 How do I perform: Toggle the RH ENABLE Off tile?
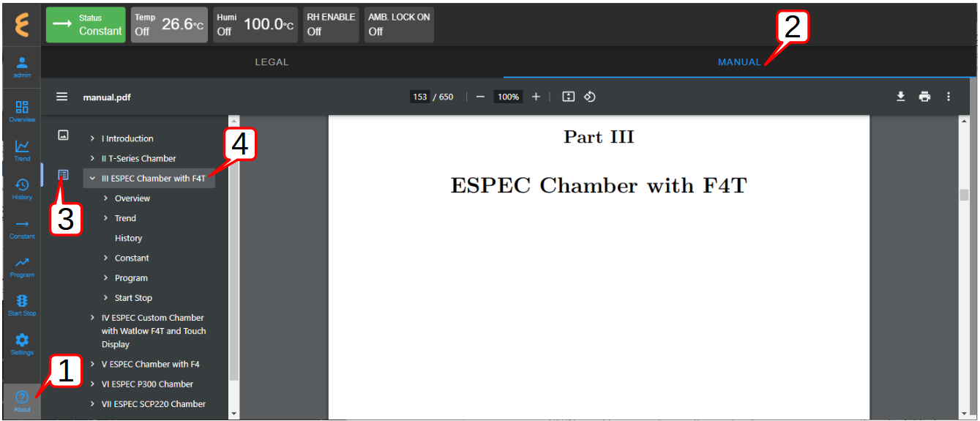(331, 25)
